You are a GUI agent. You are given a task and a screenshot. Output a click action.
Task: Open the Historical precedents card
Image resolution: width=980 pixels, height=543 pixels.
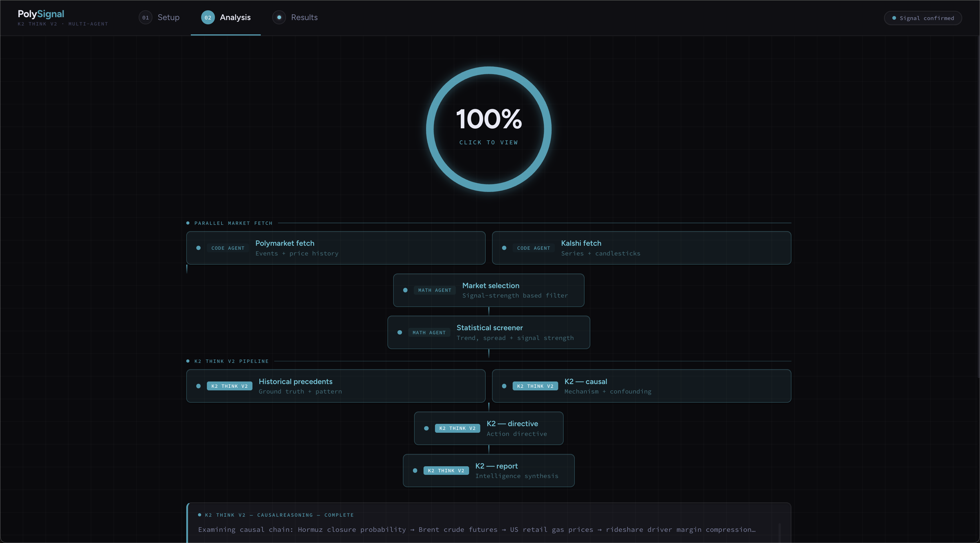tap(336, 386)
